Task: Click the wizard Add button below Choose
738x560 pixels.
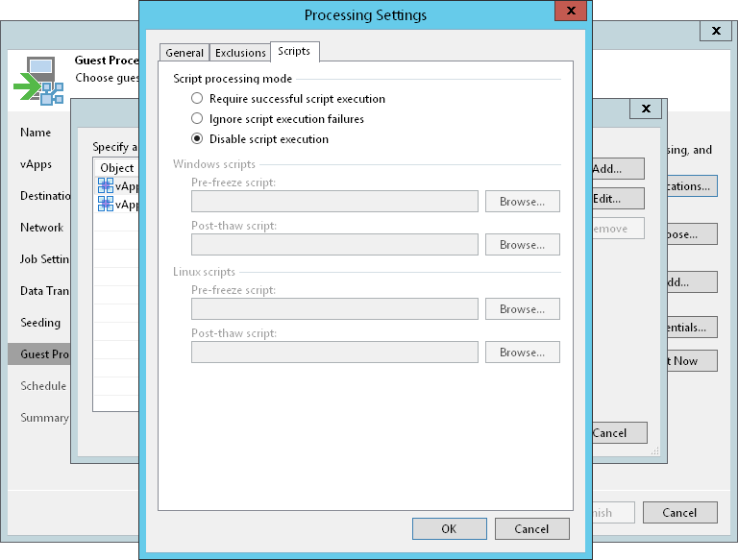Action: (692, 282)
